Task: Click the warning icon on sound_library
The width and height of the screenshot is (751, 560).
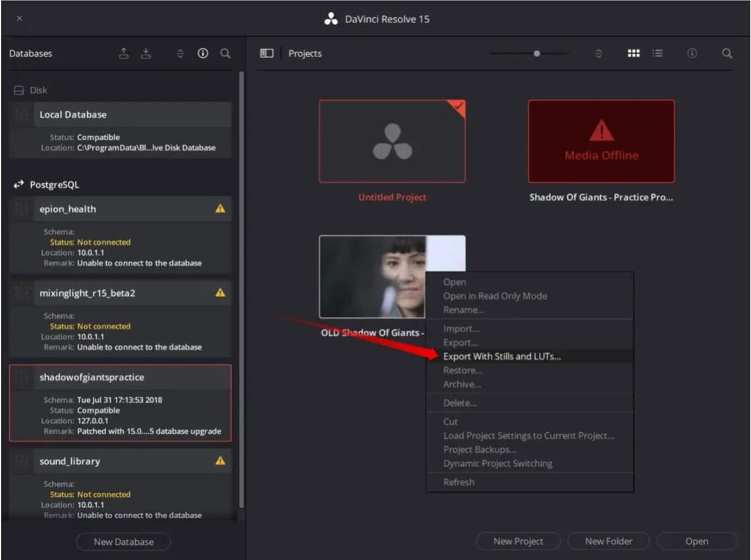Action: point(220,461)
